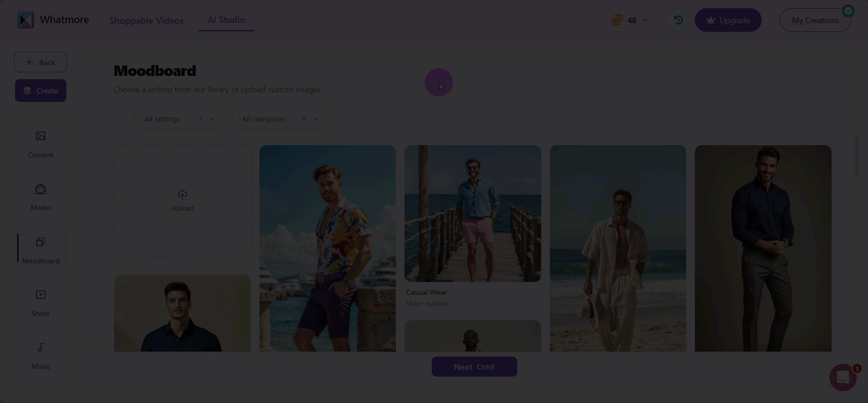Go to the Music step icon

point(40,348)
